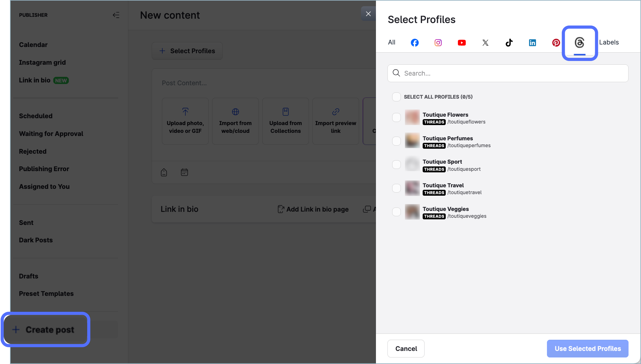Collapse the Publisher sidebar arrow icon
Viewport: 641px width, 364px height.
116,15
